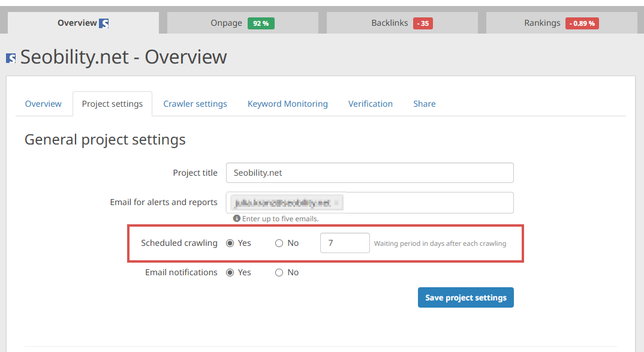Focus the Project title input field
This screenshot has height=352, width=644.
tap(369, 173)
